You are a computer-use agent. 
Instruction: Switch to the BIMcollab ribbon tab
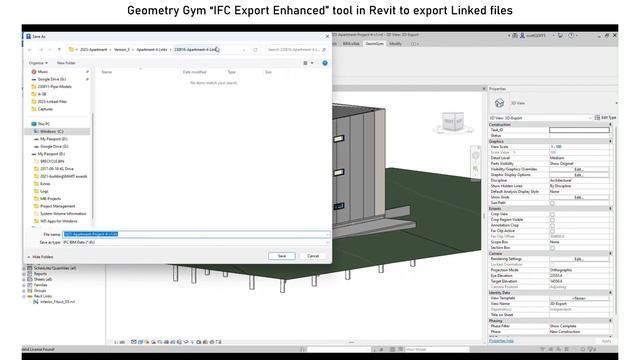pos(351,44)
